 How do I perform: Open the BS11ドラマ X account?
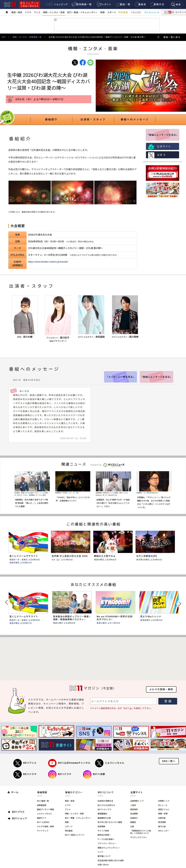17,774
